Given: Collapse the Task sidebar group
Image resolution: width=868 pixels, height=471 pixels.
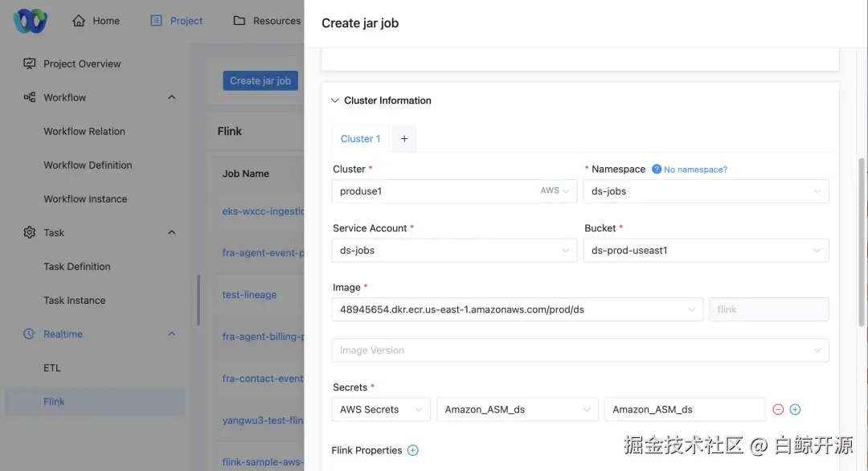Looking at the screenshot, I should coord(172,232).
